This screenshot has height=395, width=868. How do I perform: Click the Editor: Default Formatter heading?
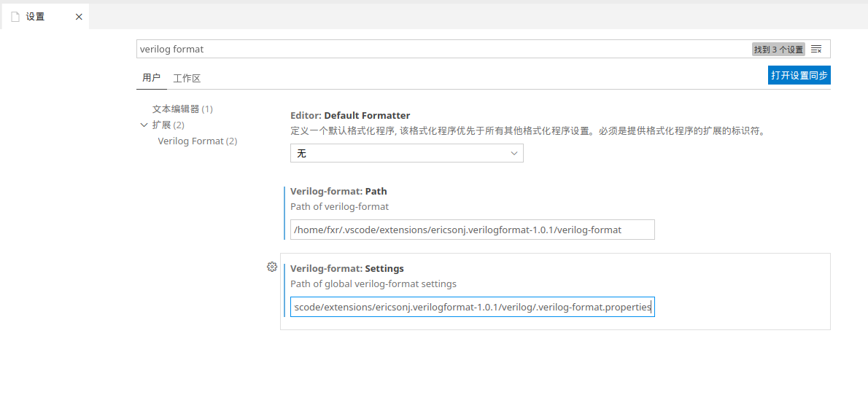[350, 116]
